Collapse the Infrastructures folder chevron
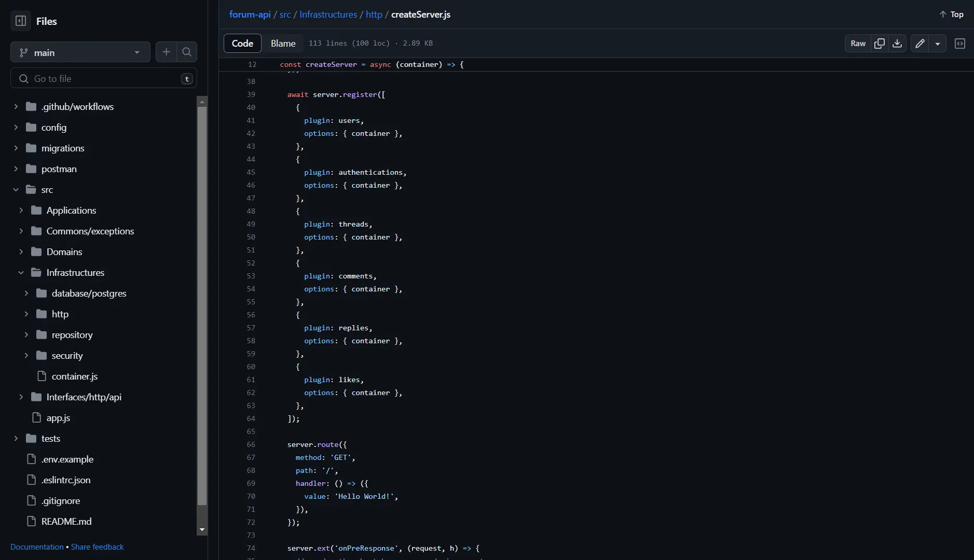The image size is (974, 560). point(21,272)
